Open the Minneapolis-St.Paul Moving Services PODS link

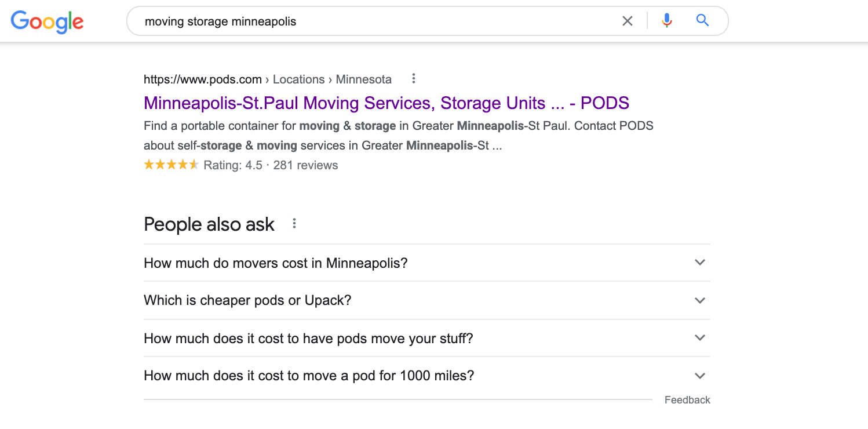click(386, 103)
